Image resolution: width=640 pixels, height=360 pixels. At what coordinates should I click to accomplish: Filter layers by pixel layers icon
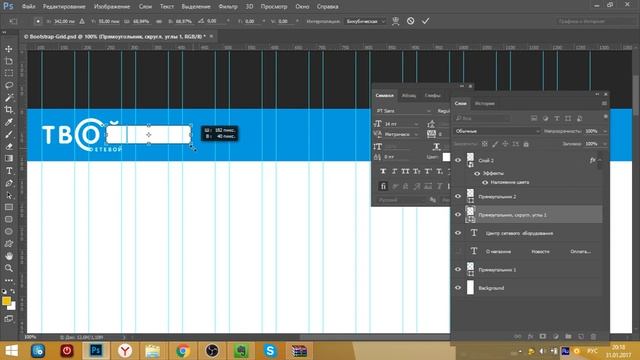[534, 118]
